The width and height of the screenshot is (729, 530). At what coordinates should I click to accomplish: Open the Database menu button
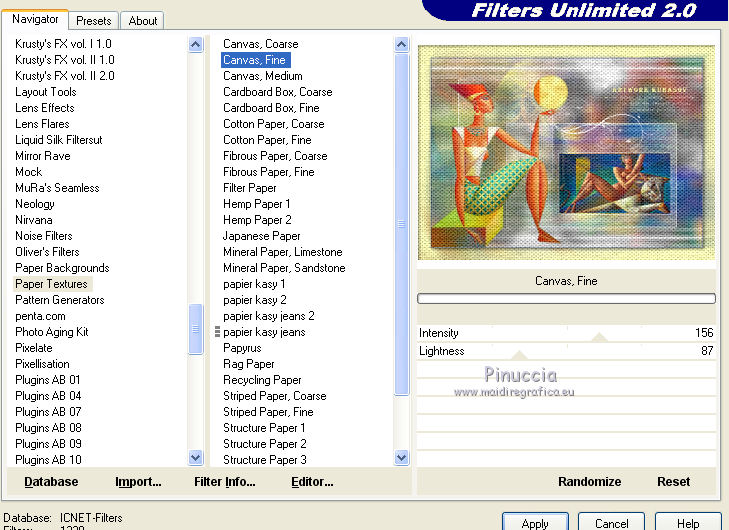click(x=51, y=482)
